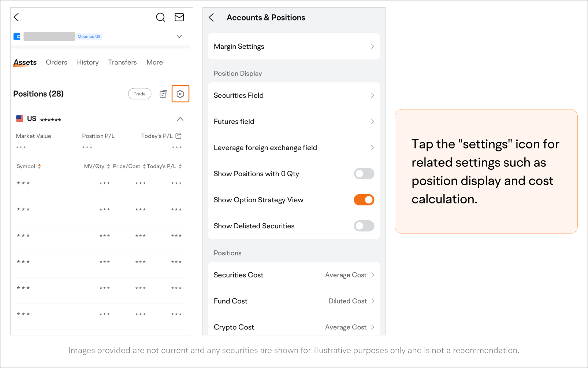Sort positions by Symbol arrows
Screen dimensions: 588x368
pos(39,166)
